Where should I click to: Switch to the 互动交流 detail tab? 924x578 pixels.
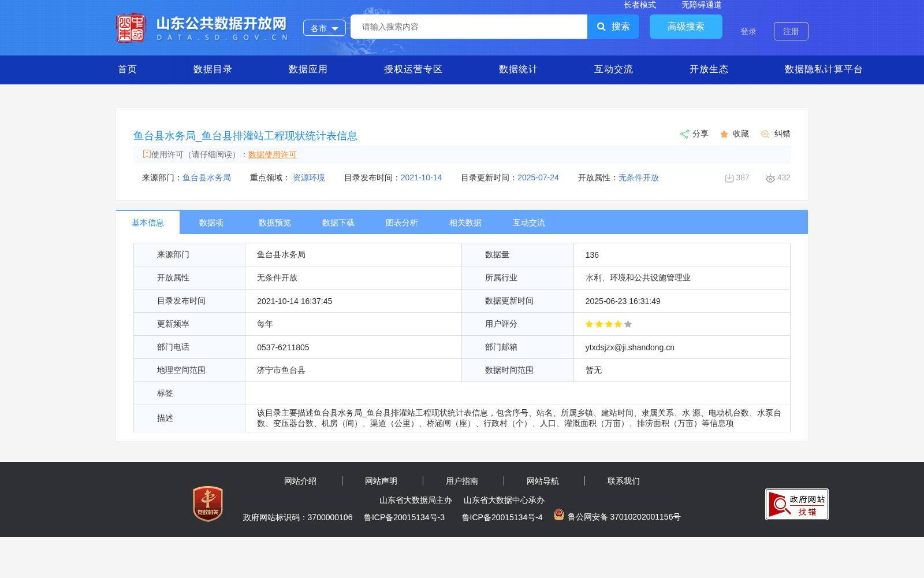[529, 223]
